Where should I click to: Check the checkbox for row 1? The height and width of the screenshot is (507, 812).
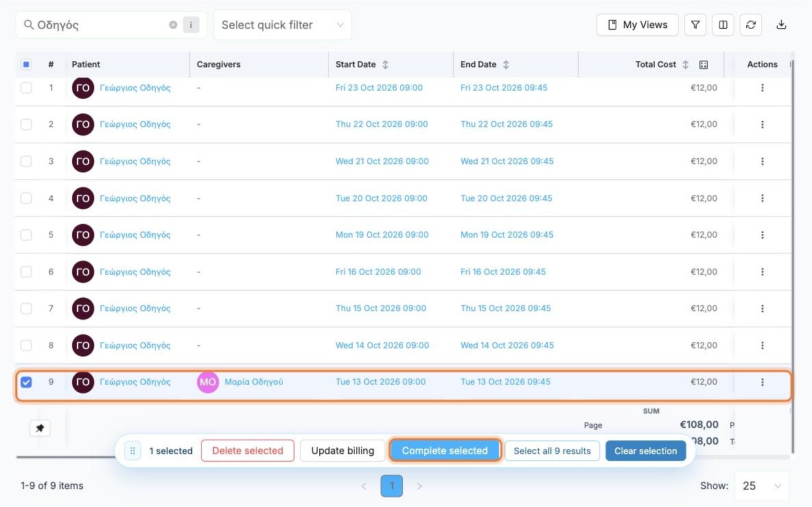coord(26,88)
